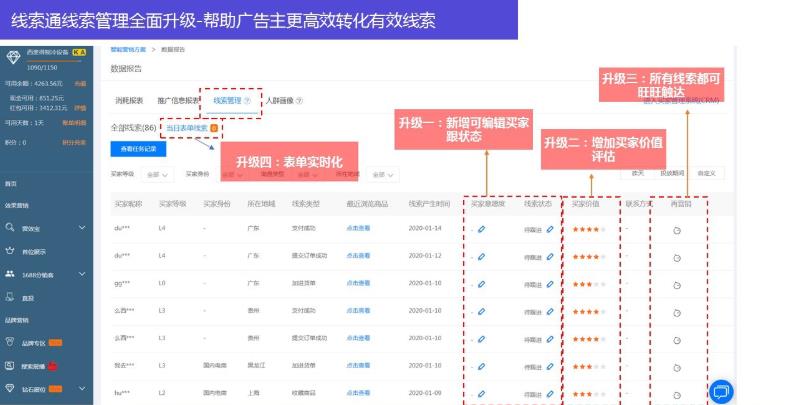
Task: Switch to the 推广信息报表 tab
Action: [x=177, y=101]
